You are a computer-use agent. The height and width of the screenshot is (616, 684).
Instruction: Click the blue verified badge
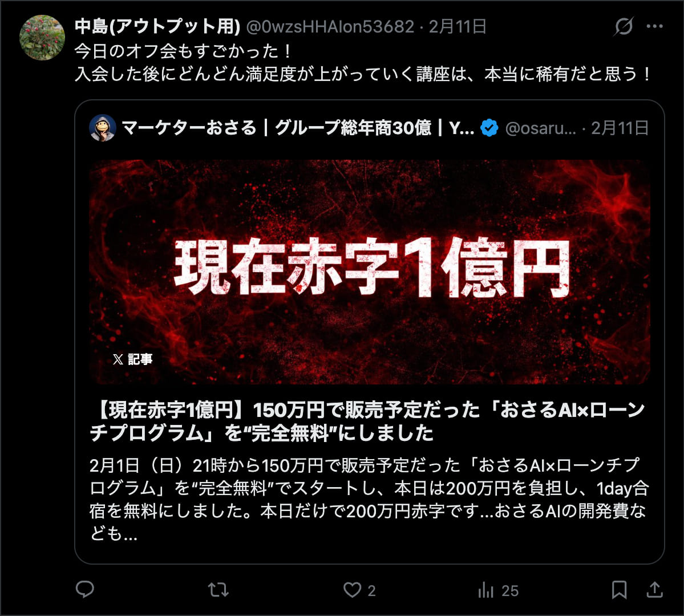(489, 128)
